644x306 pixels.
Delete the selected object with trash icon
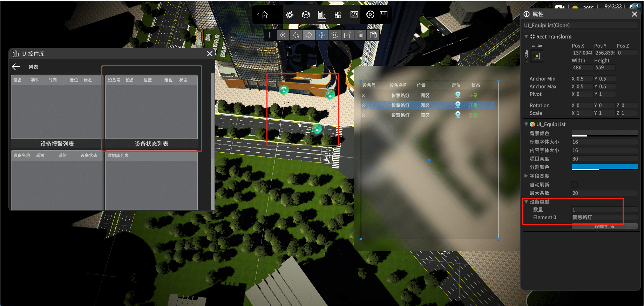click(360, 35)
